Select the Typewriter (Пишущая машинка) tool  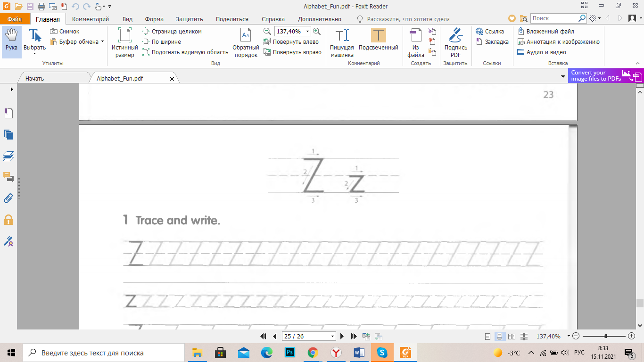tap(342, 42)
